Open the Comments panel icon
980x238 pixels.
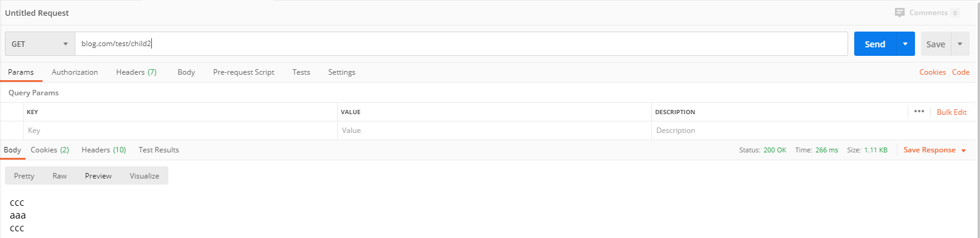click(x=900, y=13)
